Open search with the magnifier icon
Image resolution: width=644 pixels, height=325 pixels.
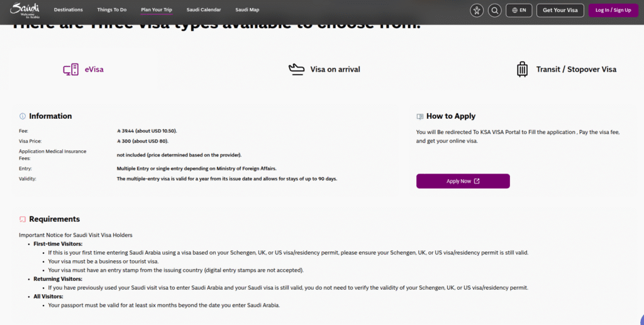pos(495,10)
